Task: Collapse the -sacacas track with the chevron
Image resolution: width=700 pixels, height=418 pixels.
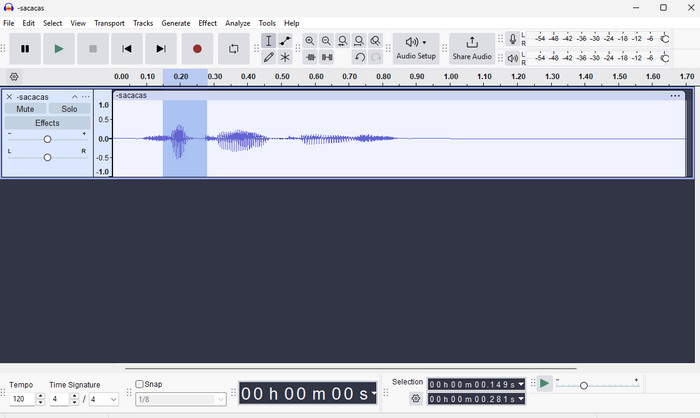Action: (75, 97)
